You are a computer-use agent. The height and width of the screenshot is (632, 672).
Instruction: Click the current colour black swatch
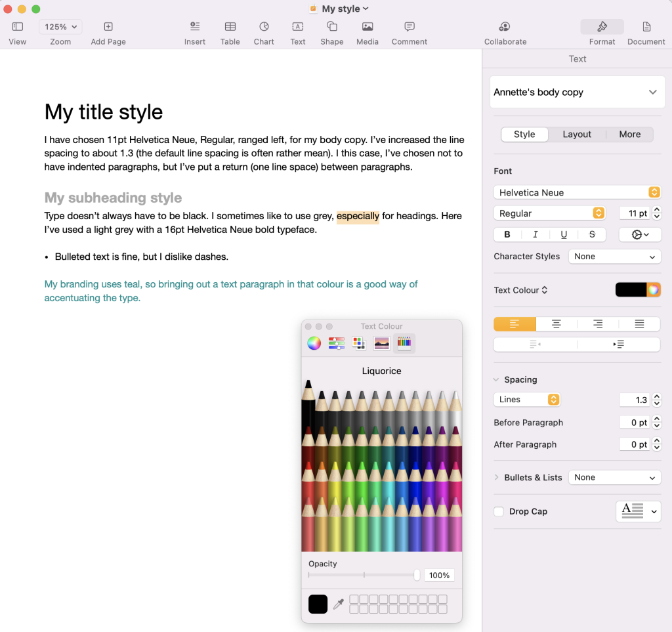318,604
